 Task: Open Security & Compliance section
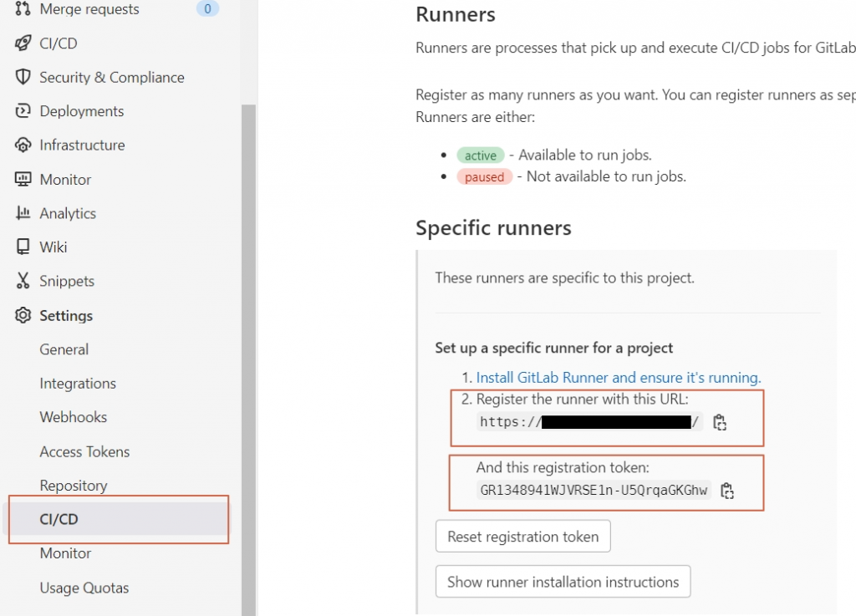pyautogui.click(x=112, y=78)
